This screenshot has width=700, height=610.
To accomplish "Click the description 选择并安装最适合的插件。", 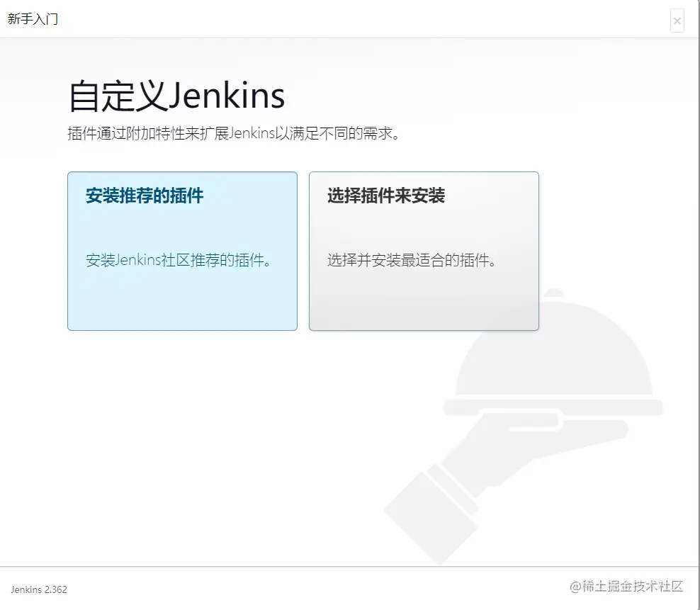I will [x=412, y=260].
